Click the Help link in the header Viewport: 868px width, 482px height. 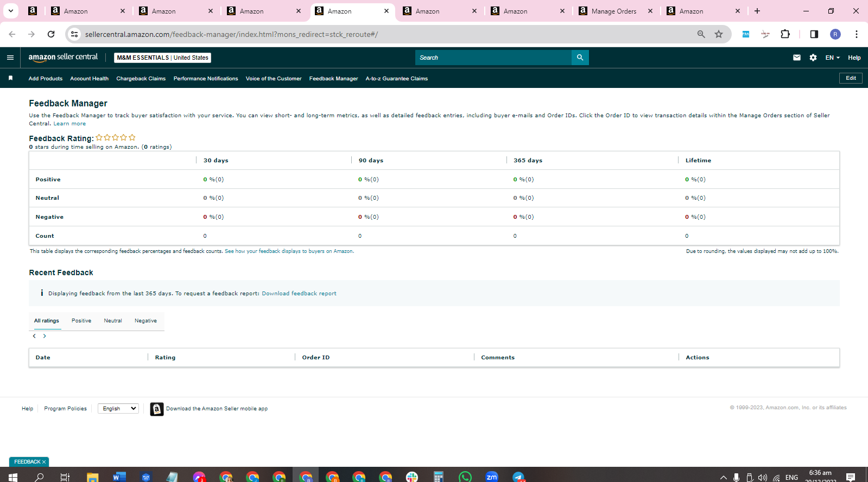[854, 58]
